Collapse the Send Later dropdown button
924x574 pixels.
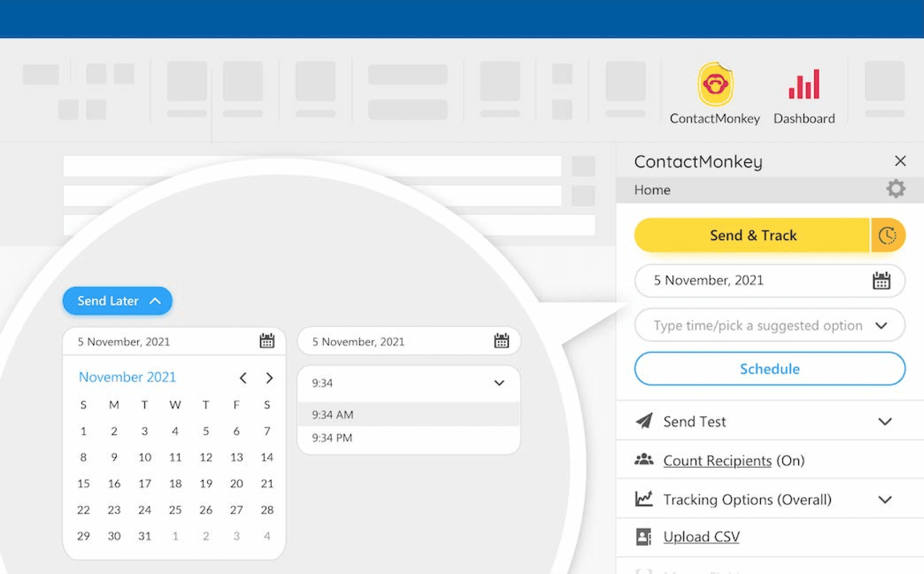[x=117, y=301]
